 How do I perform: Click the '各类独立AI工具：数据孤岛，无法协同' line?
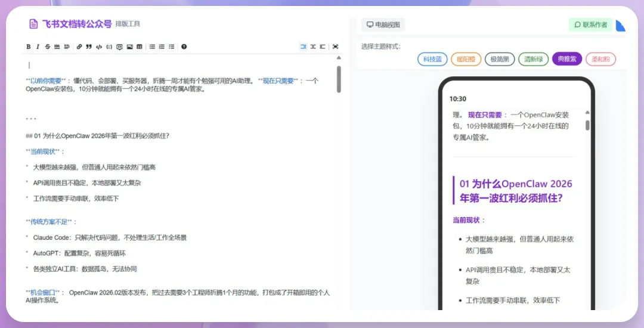(x=85, y=269)
